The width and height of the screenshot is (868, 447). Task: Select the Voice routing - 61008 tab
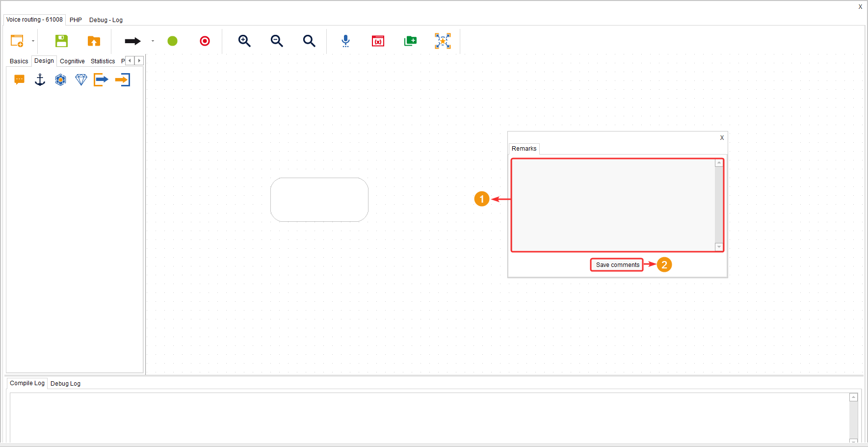(x=34, y=20)
